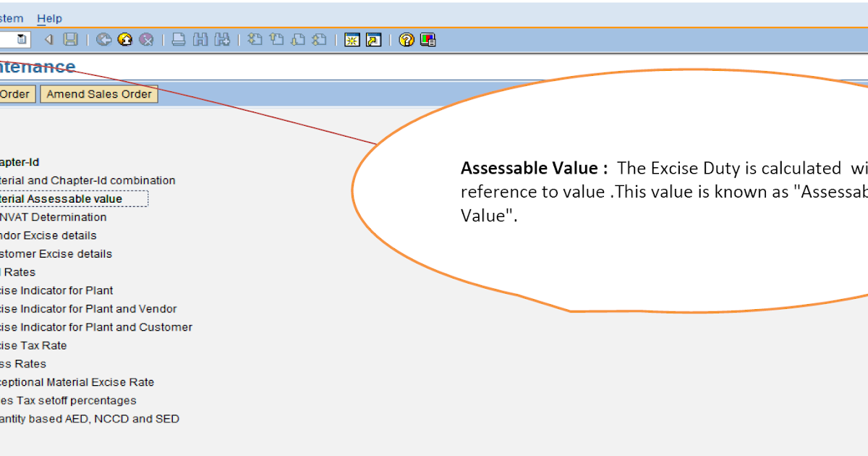This screenshot has height=456, width=868.
Task: Click inside the command input field
Action: coord(10,40)
